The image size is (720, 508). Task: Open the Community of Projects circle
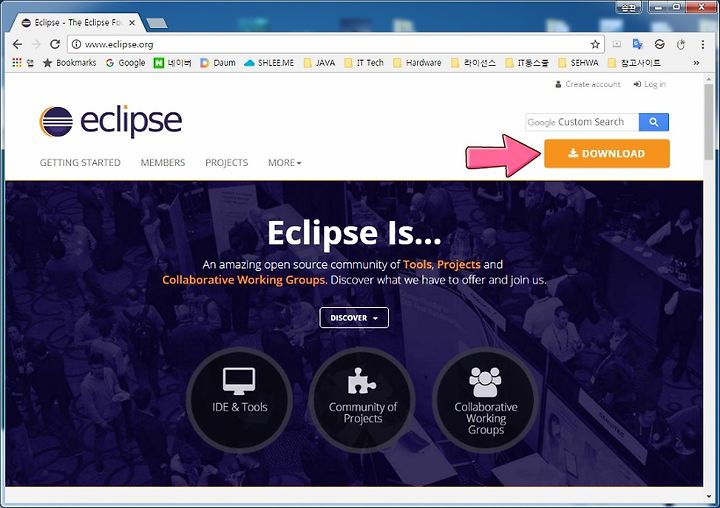[362, 401]
